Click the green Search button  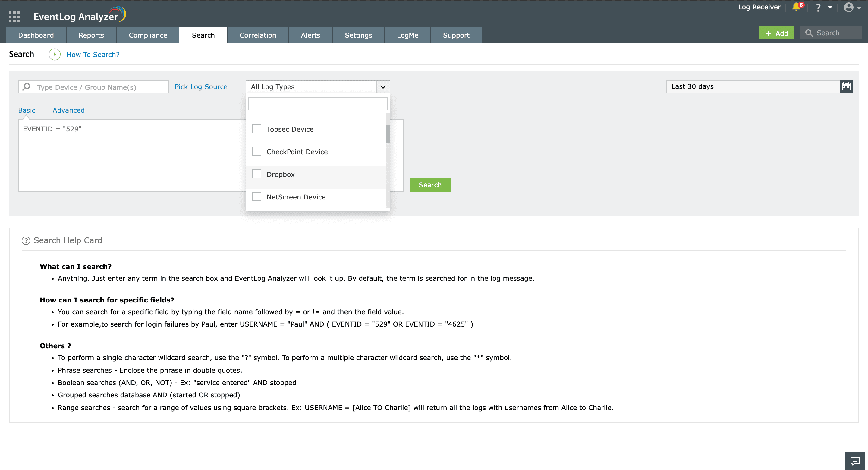(430, 185)
